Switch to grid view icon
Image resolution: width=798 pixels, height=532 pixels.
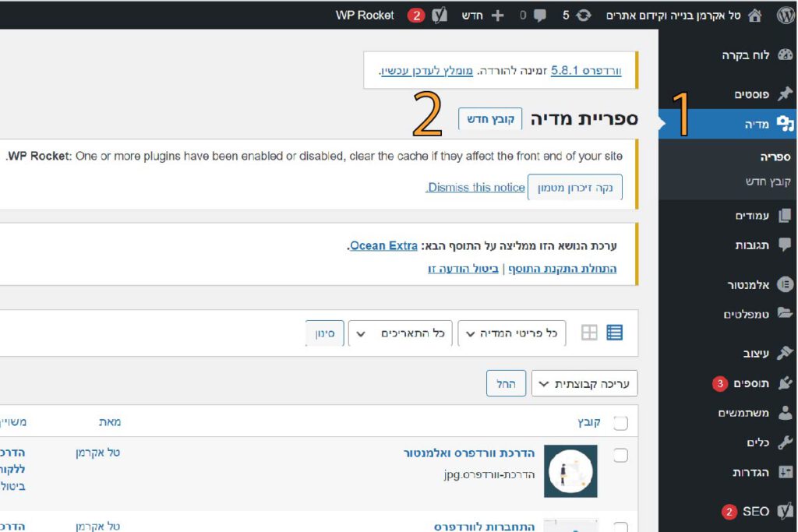point(589,333)
